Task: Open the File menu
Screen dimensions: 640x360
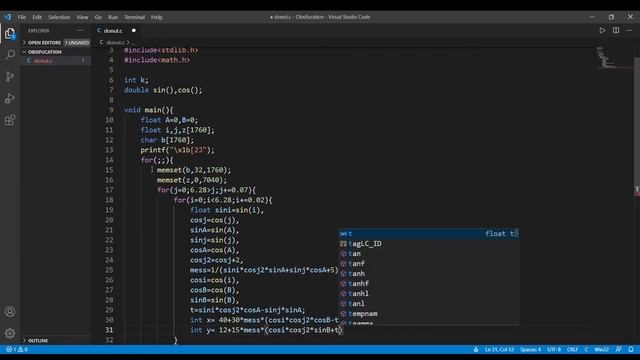Action: point(22,17)
